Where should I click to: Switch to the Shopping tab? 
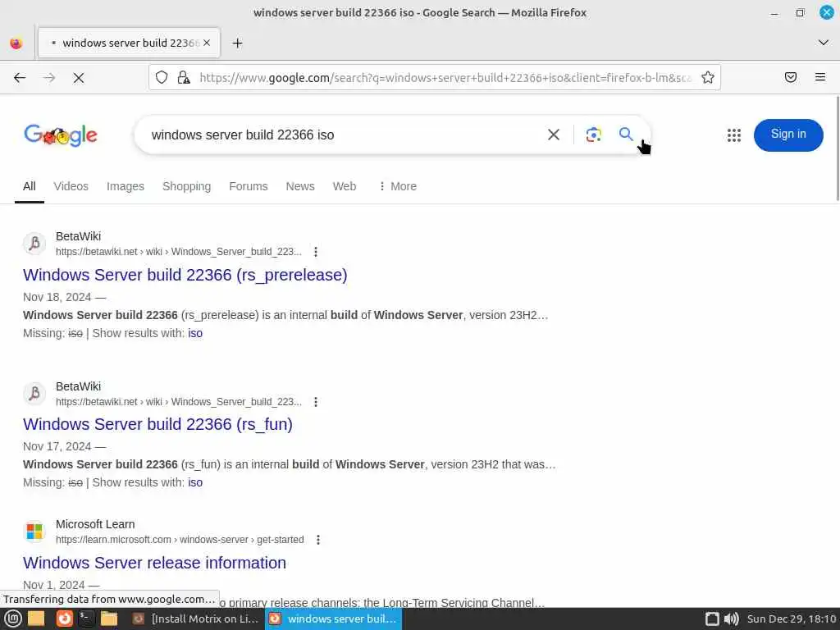[186, 186]
